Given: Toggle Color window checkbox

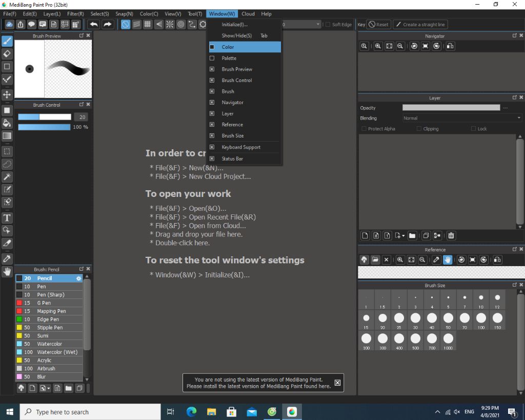Looking at the screenshot, I should pos(212,47).
